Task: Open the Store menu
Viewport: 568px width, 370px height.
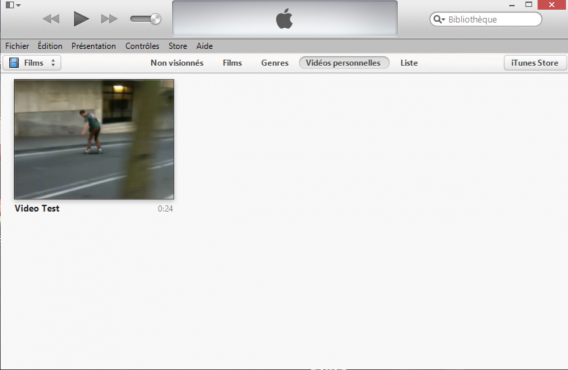Action: click(x=178, y=46)
